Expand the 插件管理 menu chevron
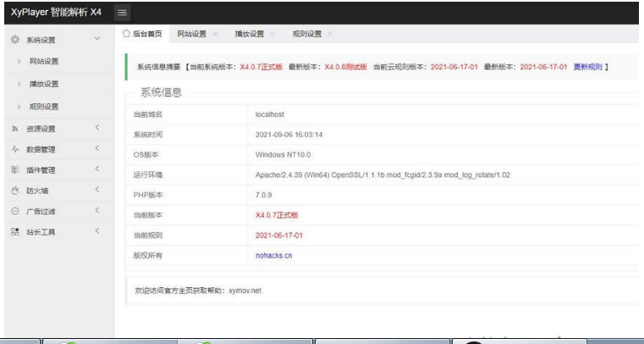 (97, 169)
